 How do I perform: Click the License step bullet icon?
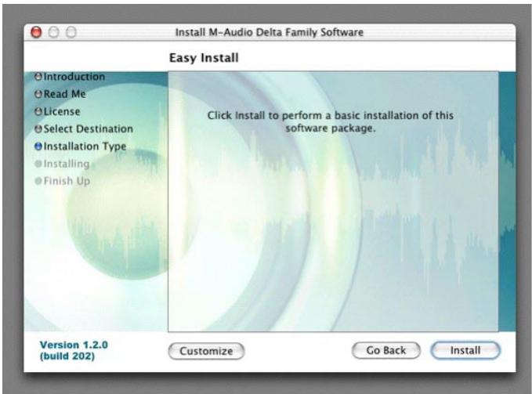click(38, 111)
